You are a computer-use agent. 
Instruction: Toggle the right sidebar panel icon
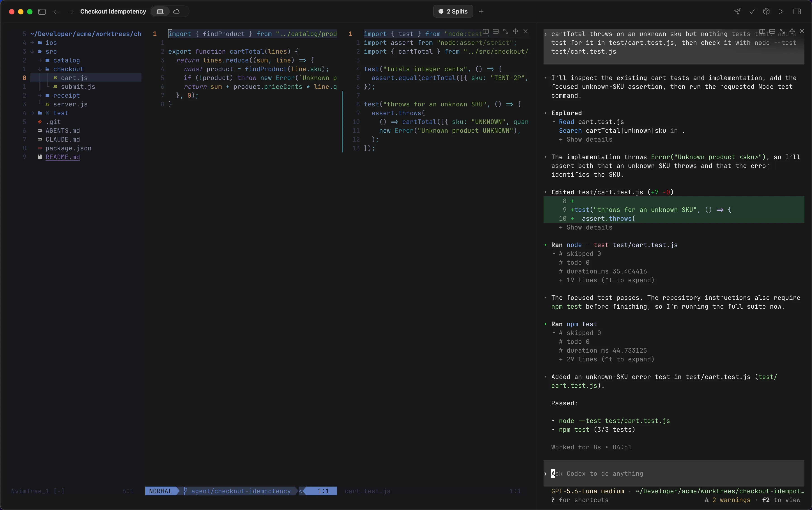797,11
